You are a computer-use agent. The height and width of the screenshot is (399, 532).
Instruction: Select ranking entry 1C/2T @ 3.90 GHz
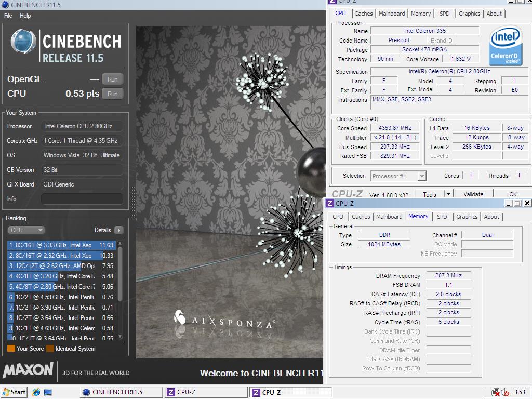tap(61, 308)
